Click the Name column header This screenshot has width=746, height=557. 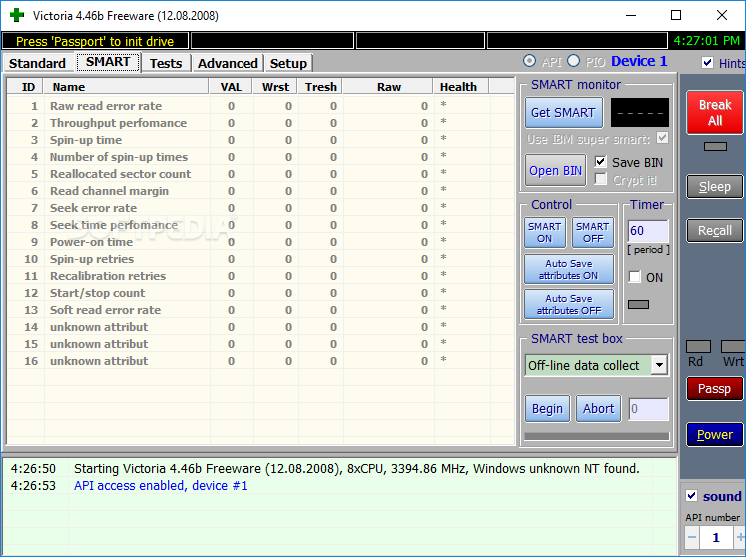click(126, 87)
